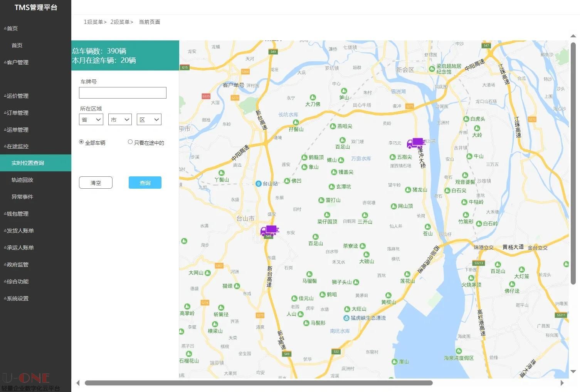The width and height of the screenshot is (580, 392).
Task: Click the horizontal scrollbar thumb
Action: coord(259,383)
